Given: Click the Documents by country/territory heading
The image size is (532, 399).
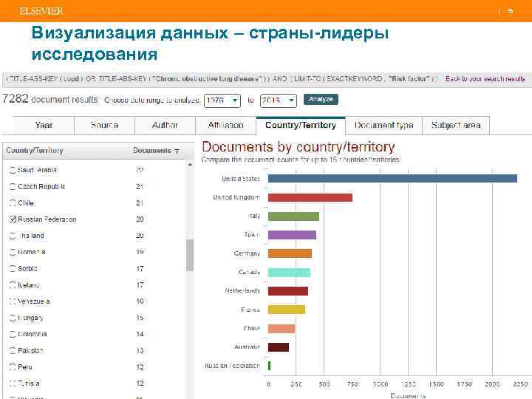Looking at the screenshot, I should 299,147.
